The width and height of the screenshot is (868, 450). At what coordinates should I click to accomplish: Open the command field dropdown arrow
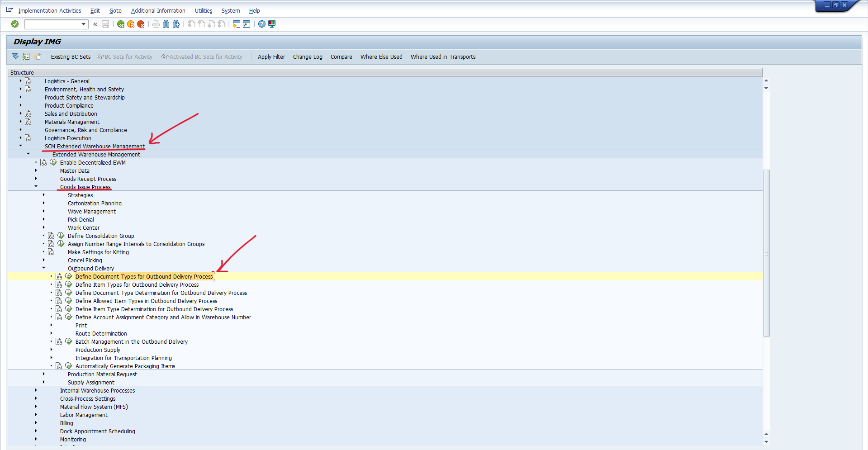[84, 24]
